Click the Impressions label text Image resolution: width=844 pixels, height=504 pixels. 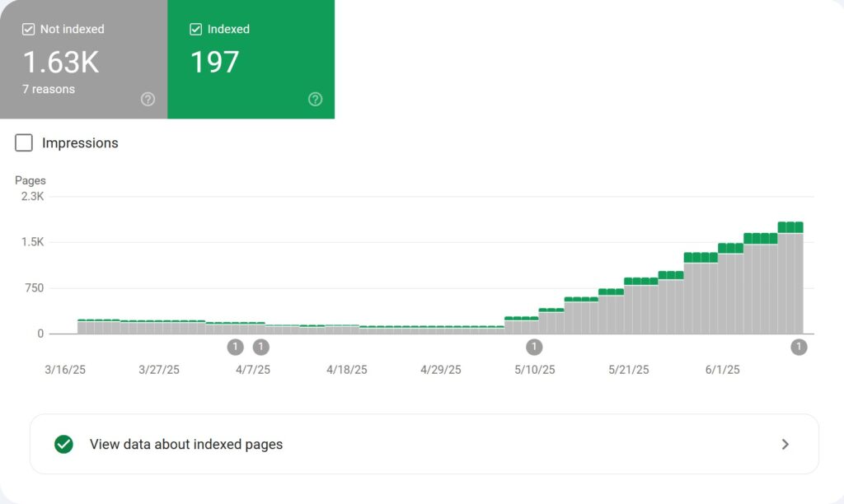(80, 143)
